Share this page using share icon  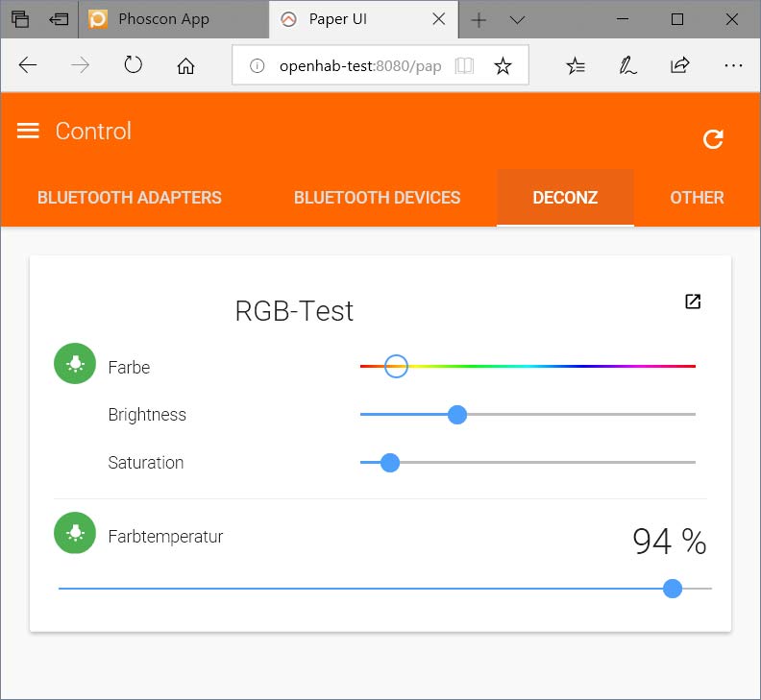click(x=680, y=65)
